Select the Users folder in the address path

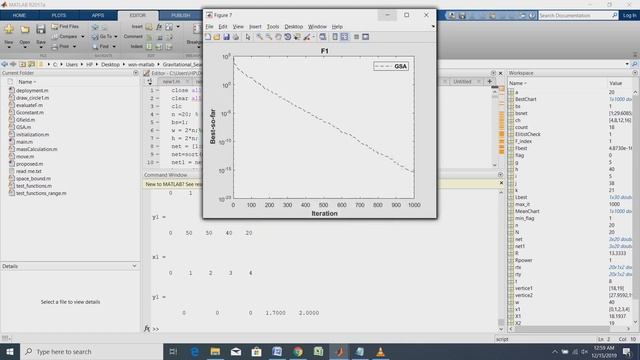tap(71, 64)
